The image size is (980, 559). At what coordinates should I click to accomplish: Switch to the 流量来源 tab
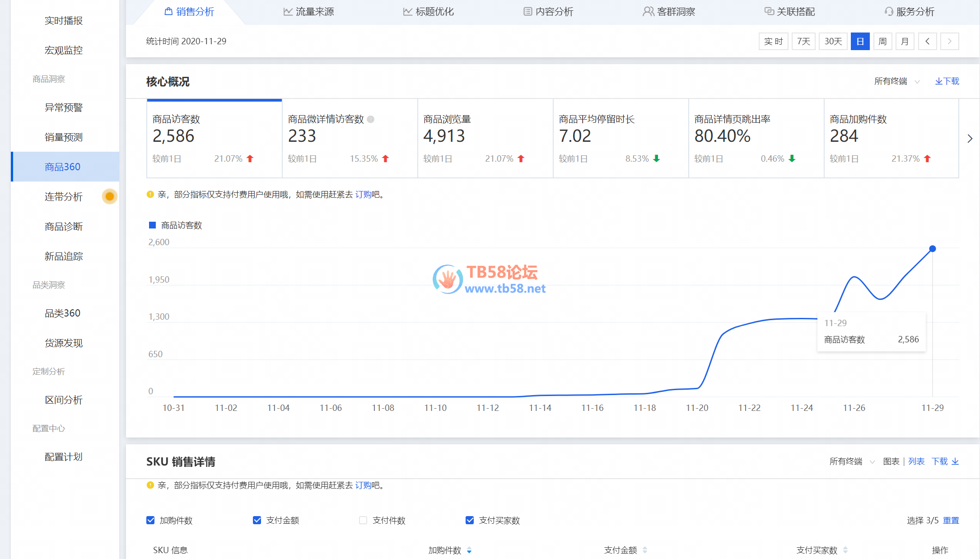(309, 12)
